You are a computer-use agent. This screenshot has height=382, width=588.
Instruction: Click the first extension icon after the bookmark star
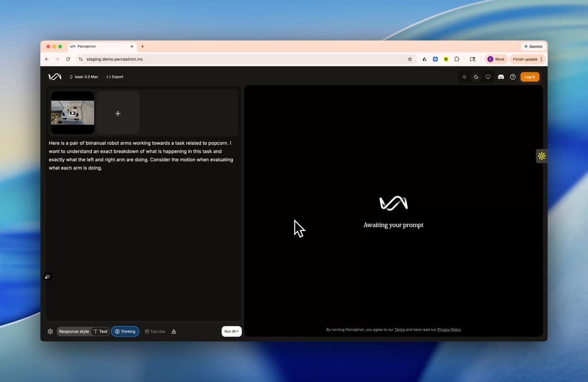(424, 59)
